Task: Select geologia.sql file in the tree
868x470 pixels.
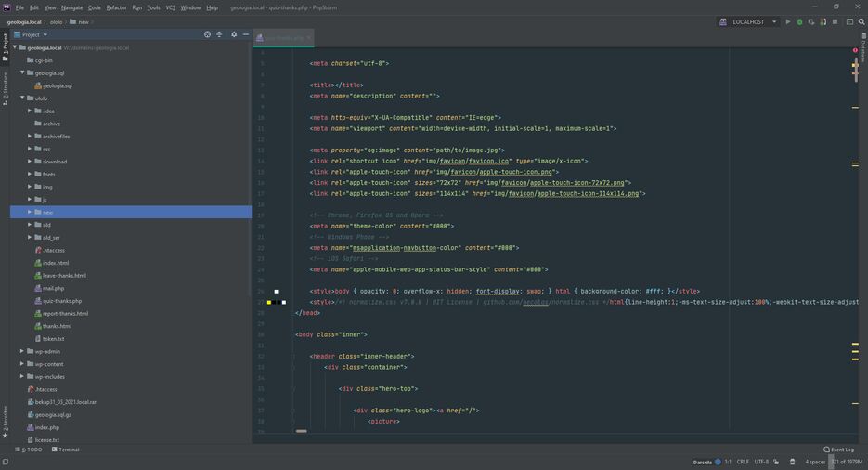Action: (x=57, y=85)
